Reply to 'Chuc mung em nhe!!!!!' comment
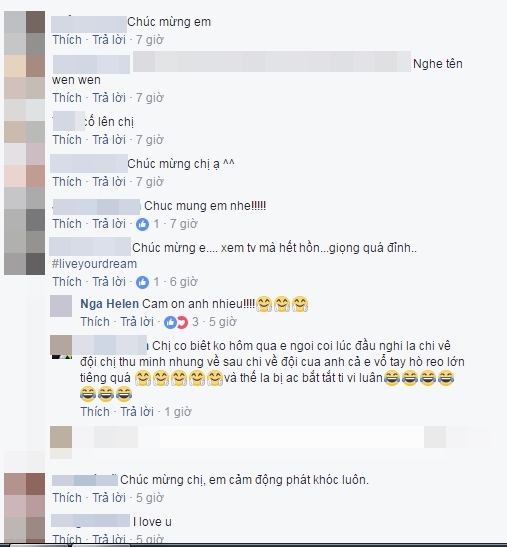Image resolution: width=507 pixels, height=547 pixels. (109, 224)
